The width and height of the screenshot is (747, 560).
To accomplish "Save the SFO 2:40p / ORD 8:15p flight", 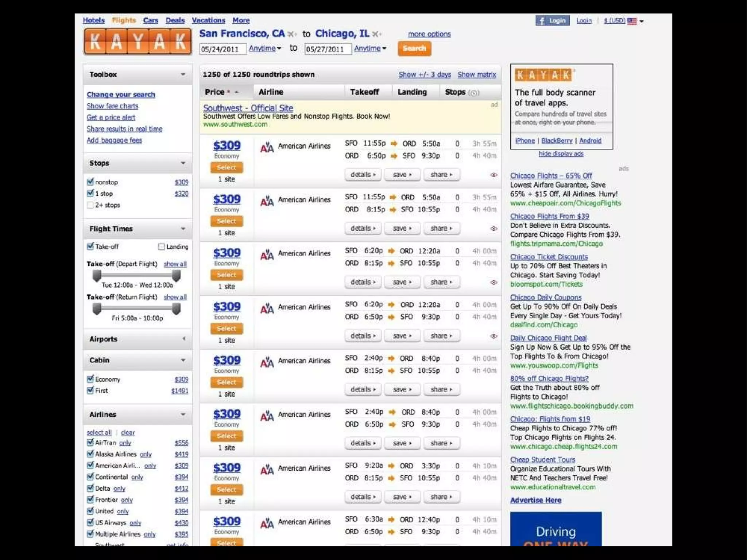I will pyautogui.click(x=402, y=389).
